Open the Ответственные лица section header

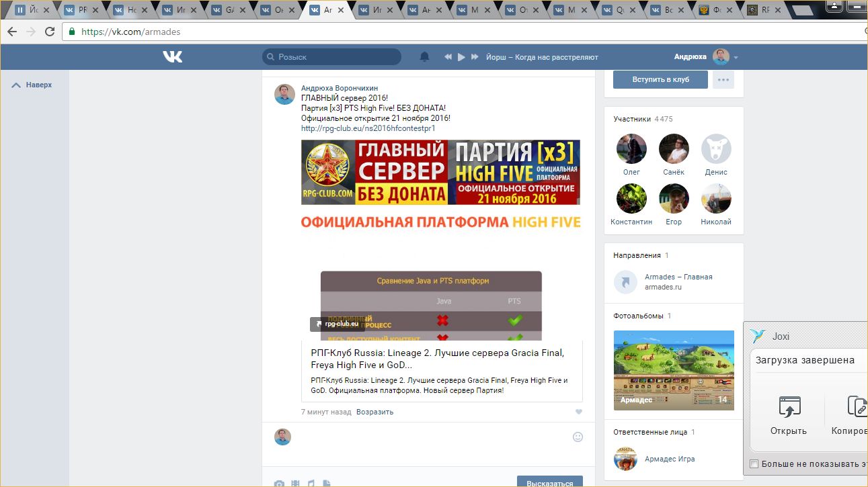point(654,432)
